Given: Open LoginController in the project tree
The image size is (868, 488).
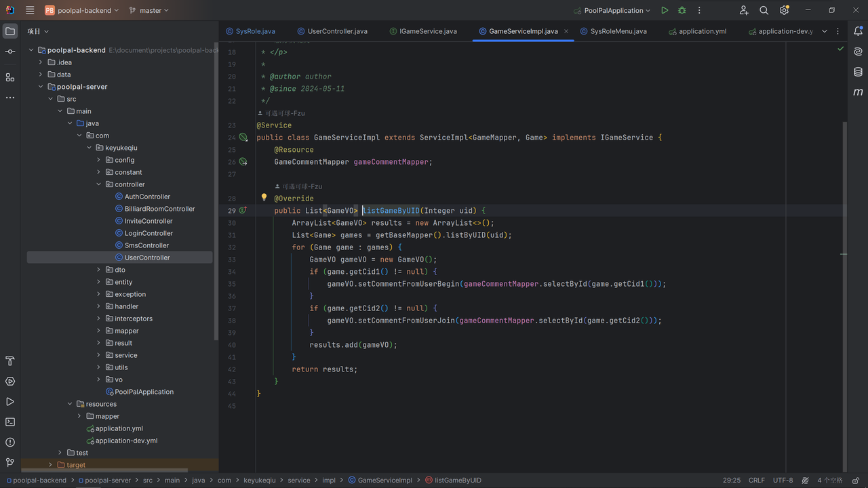Looking at the screenshot, I should (x=149, y=233).
